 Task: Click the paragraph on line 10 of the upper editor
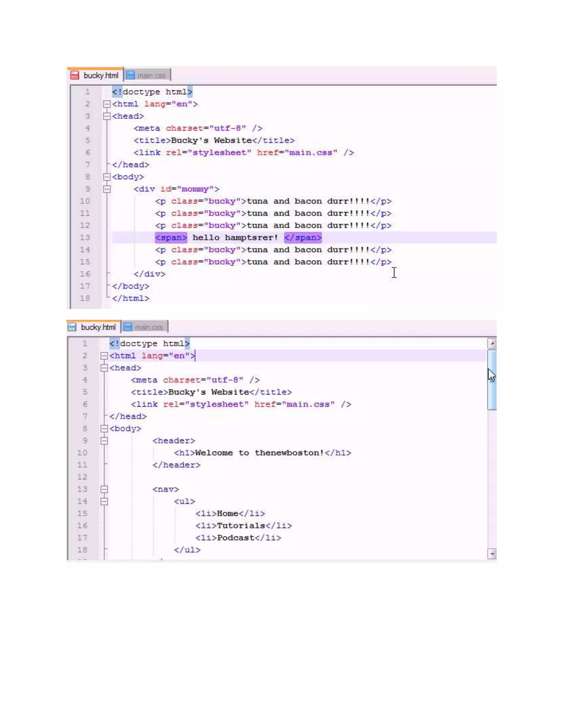pos(273,201)
